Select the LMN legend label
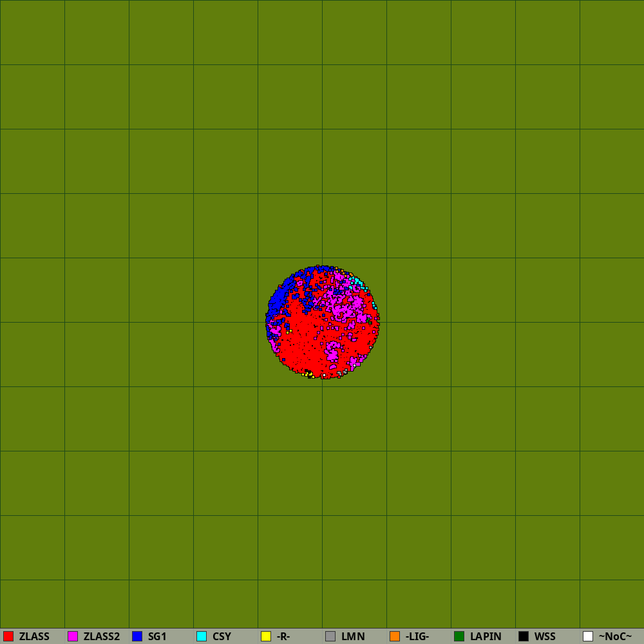 [353, 637]
